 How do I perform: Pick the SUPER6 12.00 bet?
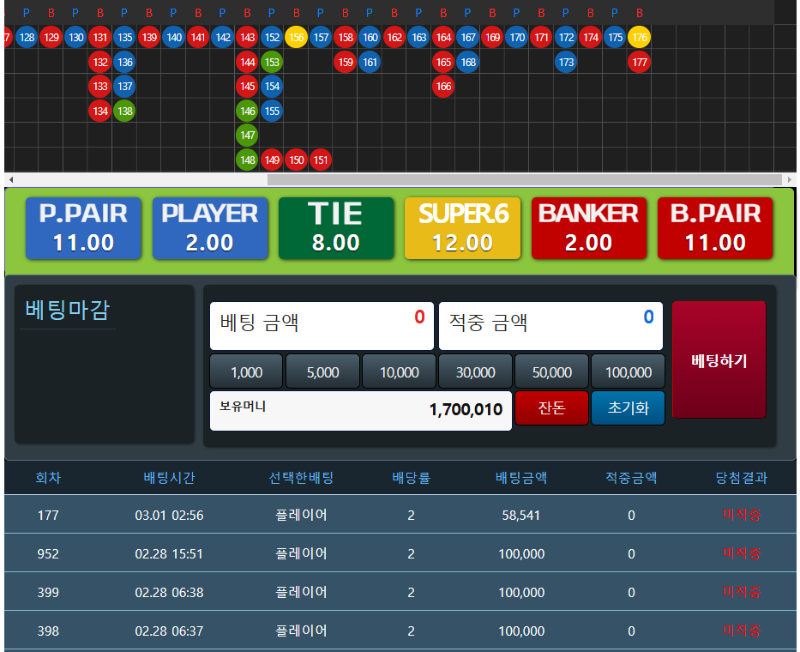pos(463,228)
